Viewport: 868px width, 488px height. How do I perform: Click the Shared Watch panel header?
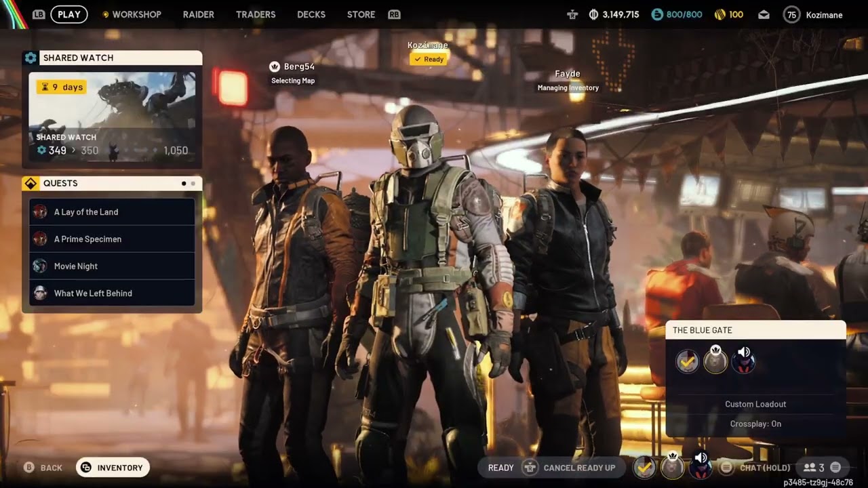[112, 58]
